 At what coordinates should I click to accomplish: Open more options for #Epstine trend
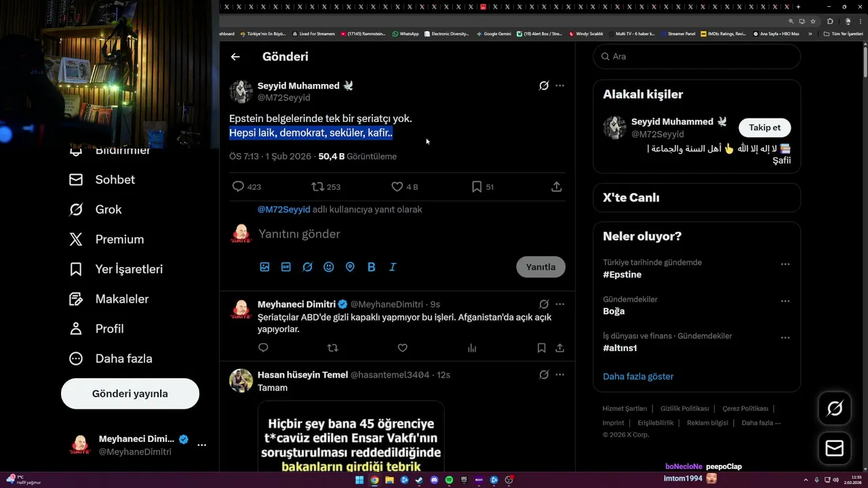pyautogui.click(x=785, y=264)
